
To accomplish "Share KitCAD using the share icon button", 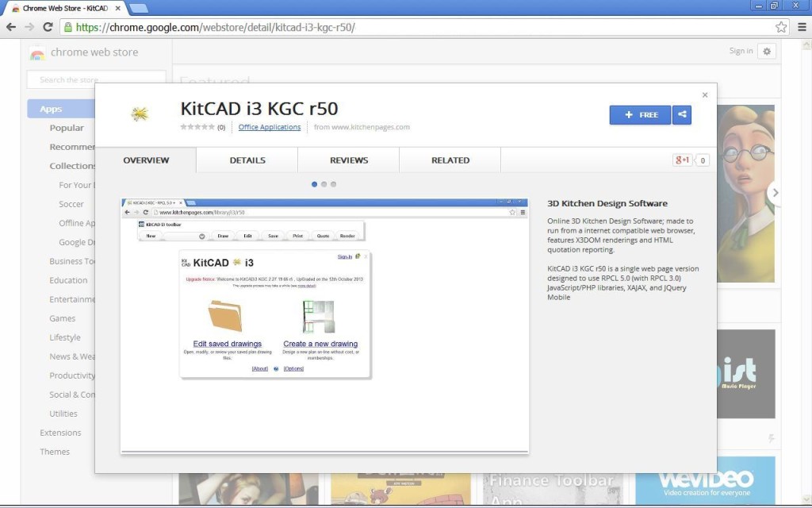I will 682,114.
